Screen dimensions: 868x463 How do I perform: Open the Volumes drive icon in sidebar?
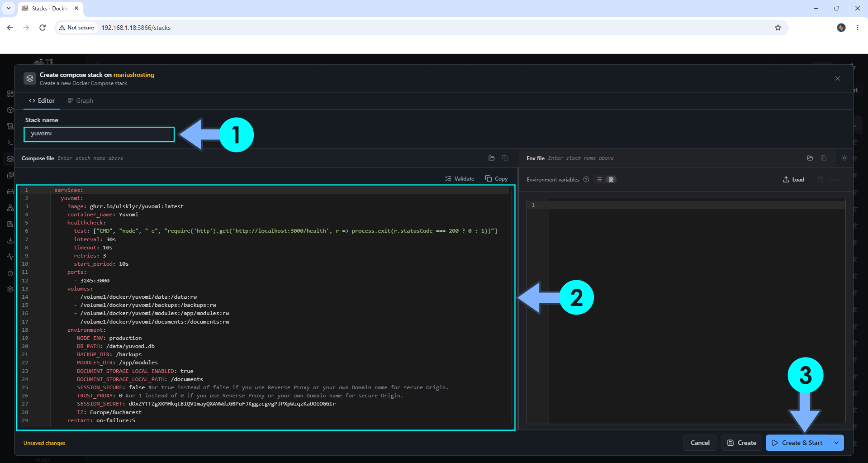[x=10, y=191]
